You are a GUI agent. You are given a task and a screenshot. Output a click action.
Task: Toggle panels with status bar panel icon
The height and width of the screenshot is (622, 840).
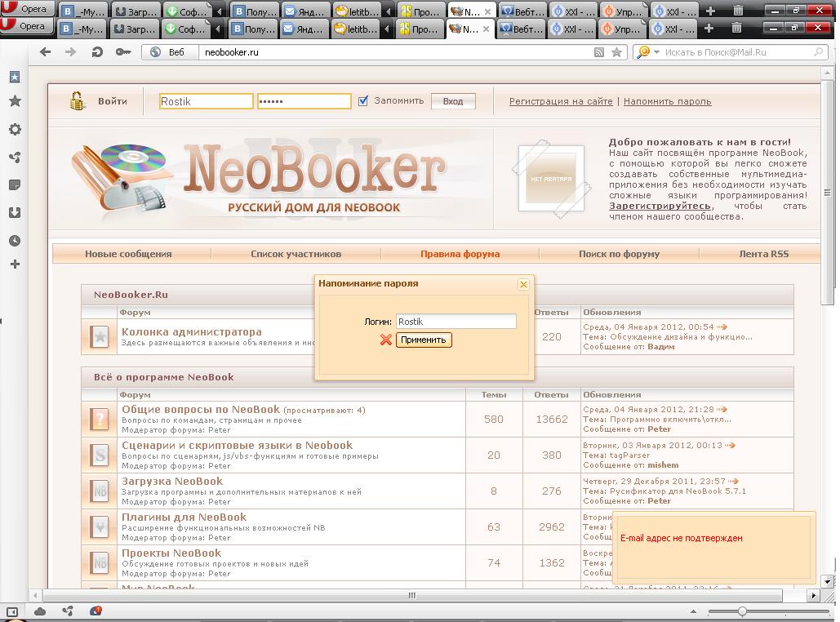(x=12, y=611)
